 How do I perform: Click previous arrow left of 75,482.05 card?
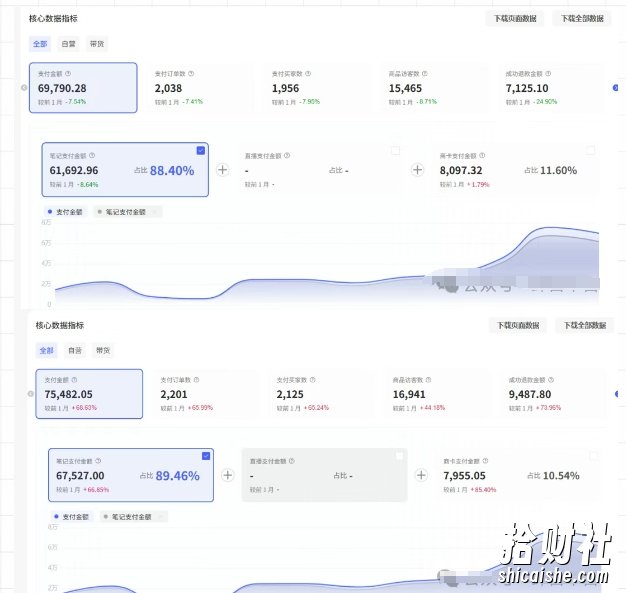pyautogui.click(x=30, y=394)
